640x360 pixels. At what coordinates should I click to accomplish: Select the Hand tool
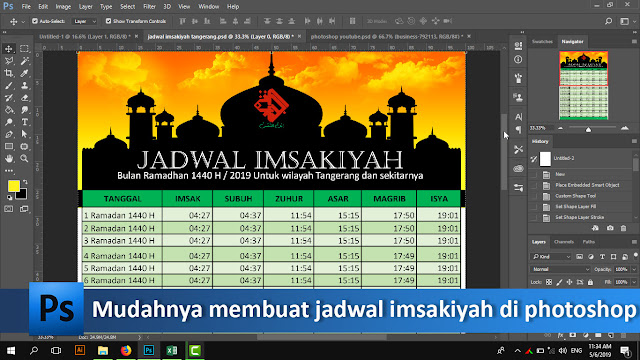[9, 159]
